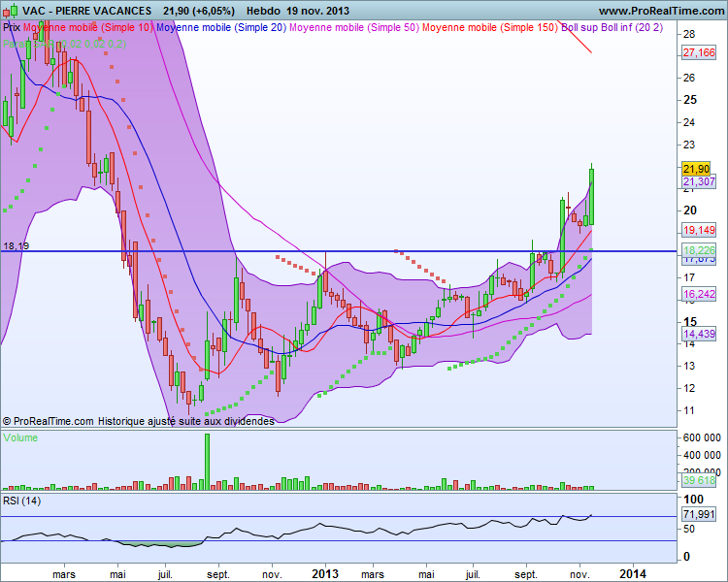The image size is (728, 582).
Task: Click the candlestick icon beside the VAC title
Action: click(11, 11)
